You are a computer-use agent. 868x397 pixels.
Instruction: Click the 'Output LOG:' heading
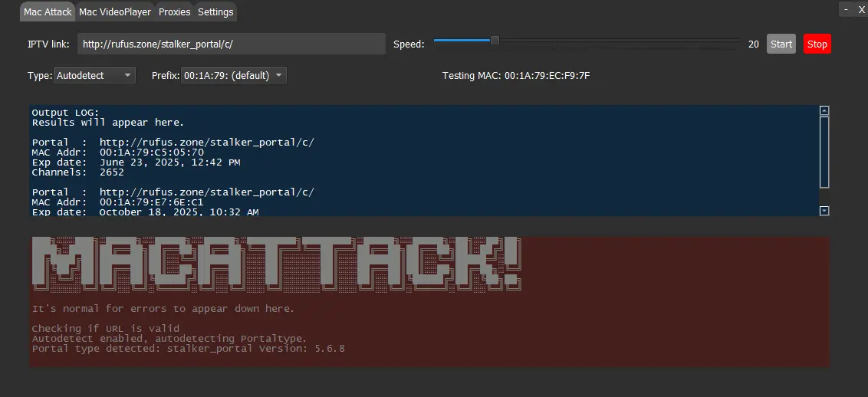65,112
